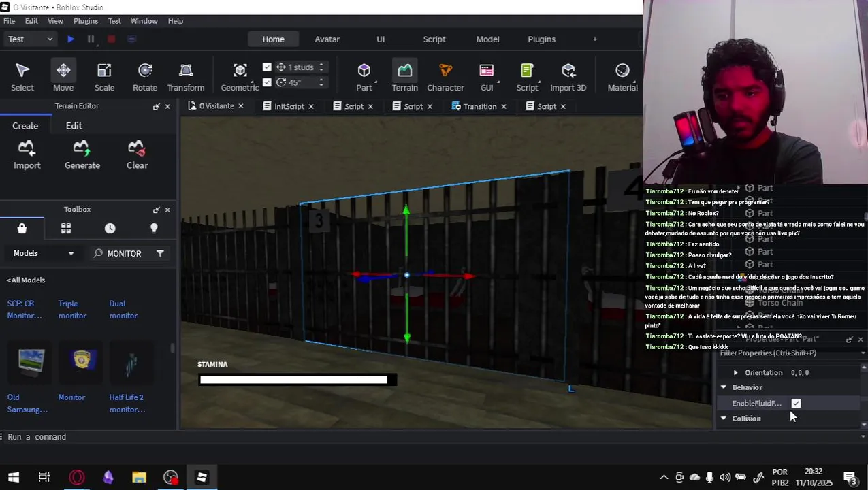
Task: Open File Explorer from taskbar
Action: (139, 477)
